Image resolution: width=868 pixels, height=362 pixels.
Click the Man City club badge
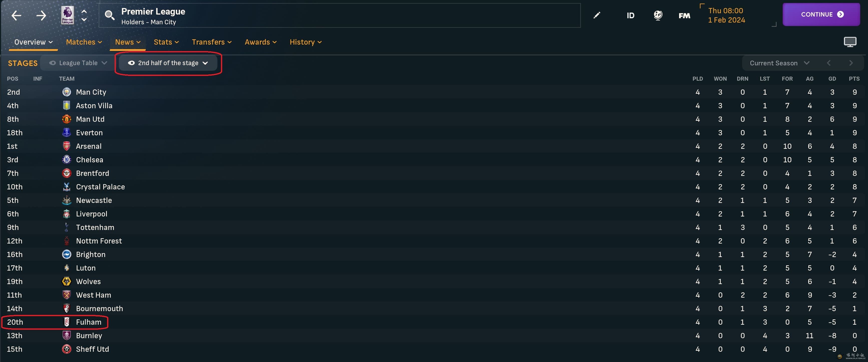(67, 92)
